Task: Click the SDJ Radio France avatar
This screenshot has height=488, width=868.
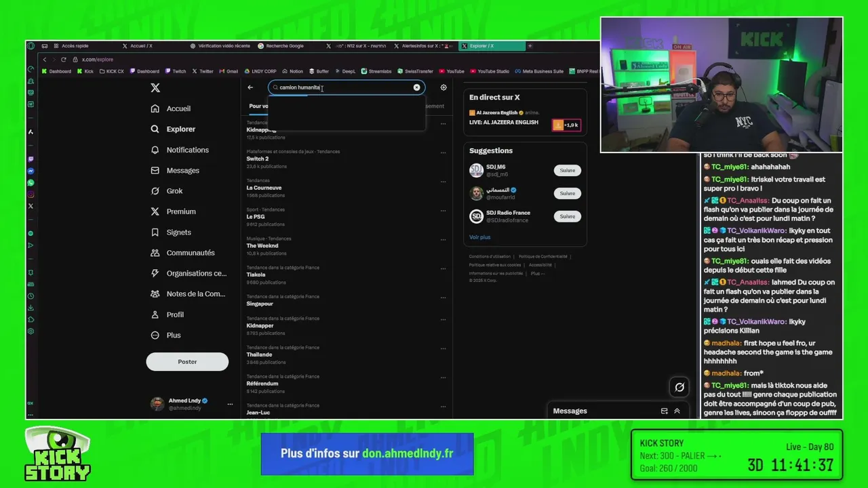Action: (476, 216)
